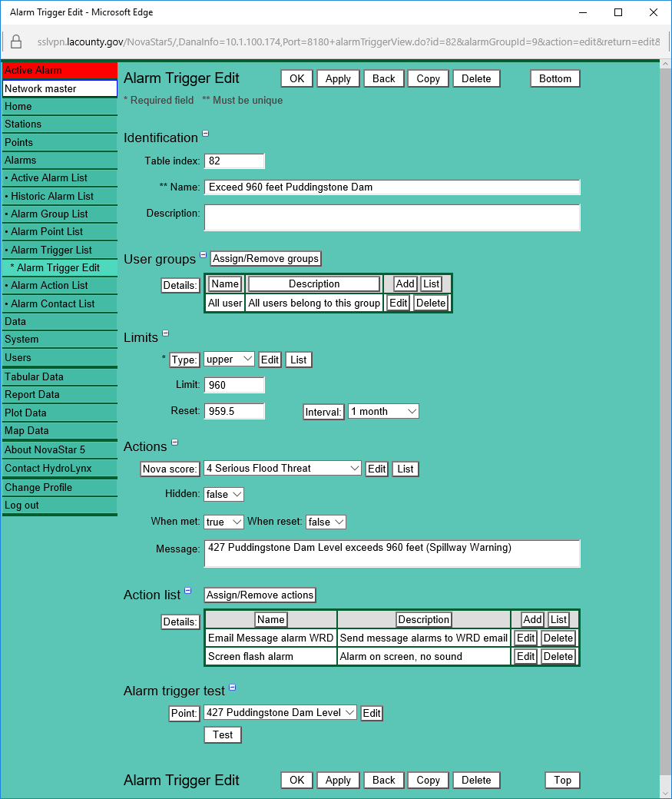Open the limit Type dropdown
This screenshot has width=672, height=799.
[230, 359]
